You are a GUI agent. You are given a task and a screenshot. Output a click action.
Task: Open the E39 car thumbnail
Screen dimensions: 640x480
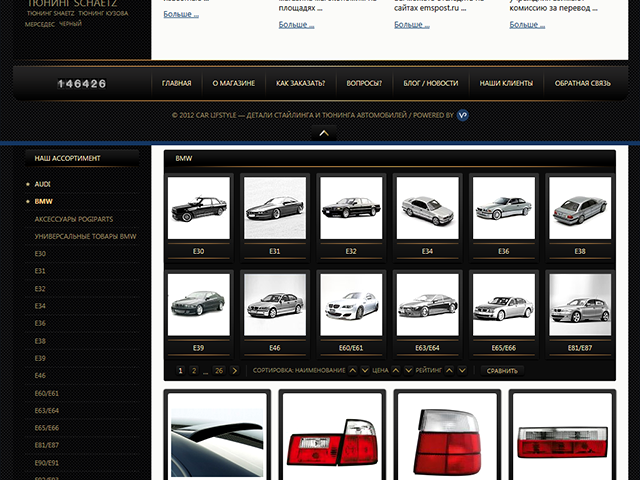(199, 305)
